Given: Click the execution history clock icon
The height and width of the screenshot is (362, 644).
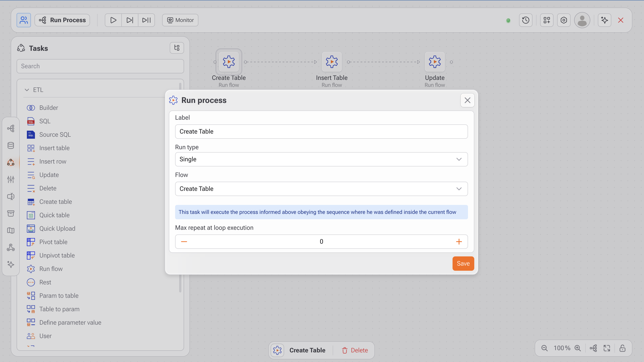Looking at the screenshot, I should click(526, 20).
